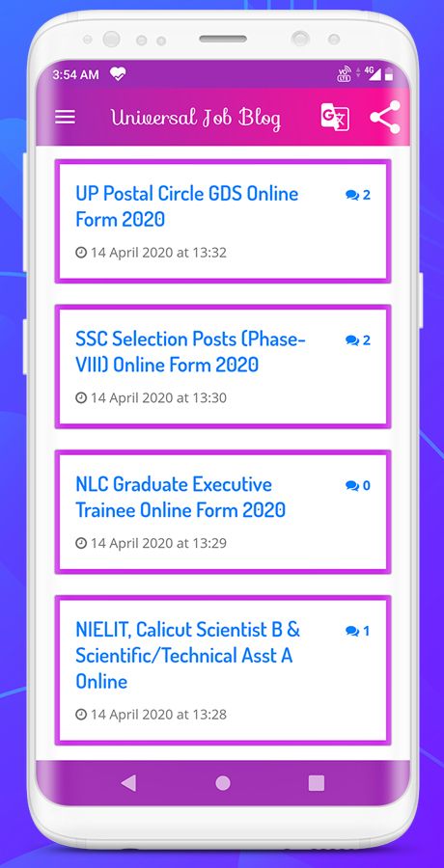
Task: Tap the share icon in header
Action: (x=385, y=117)
